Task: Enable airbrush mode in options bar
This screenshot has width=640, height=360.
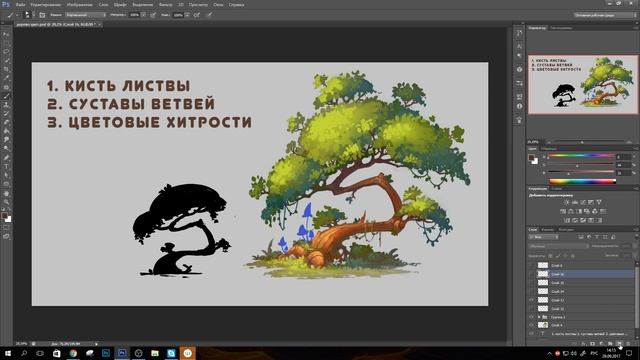Action: coord(196,15)
